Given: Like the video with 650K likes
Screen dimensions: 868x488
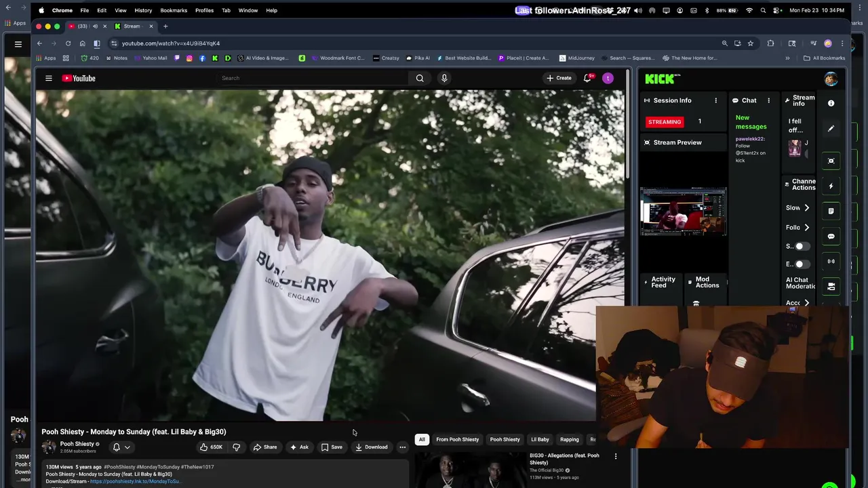Looking at the screenshot, I should pyautogui.click(x=211, y=447).
